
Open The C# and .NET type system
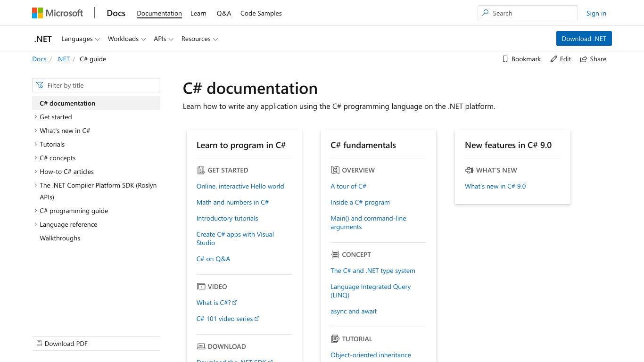[x=373, y=271]
